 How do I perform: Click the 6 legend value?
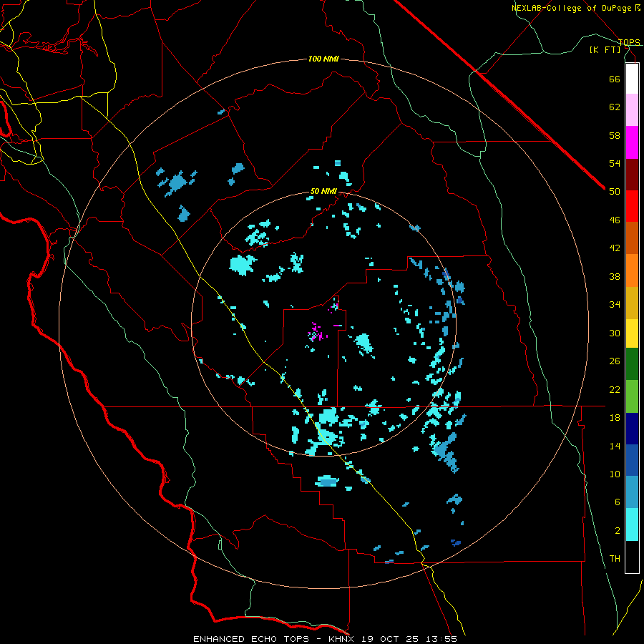point(618,502)
